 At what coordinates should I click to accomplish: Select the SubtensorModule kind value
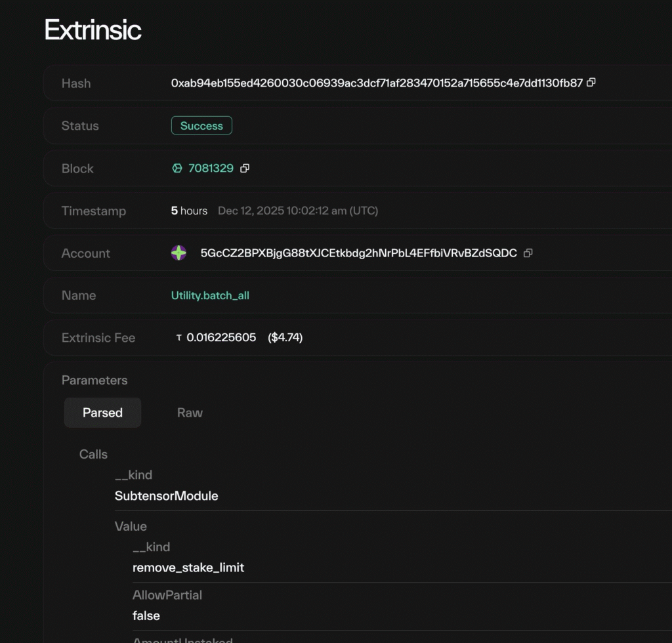click(x=166, y=496)
